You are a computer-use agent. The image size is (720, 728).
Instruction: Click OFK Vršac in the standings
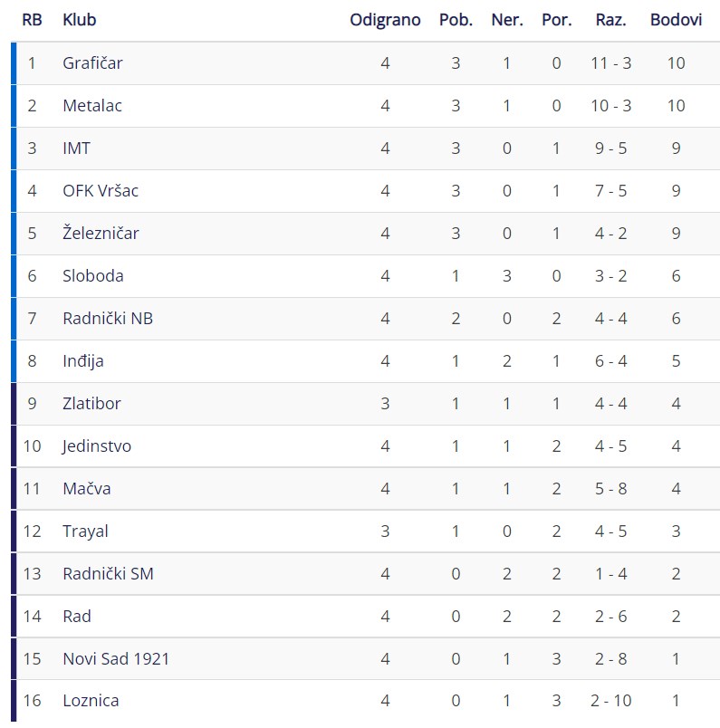point(101,191)
